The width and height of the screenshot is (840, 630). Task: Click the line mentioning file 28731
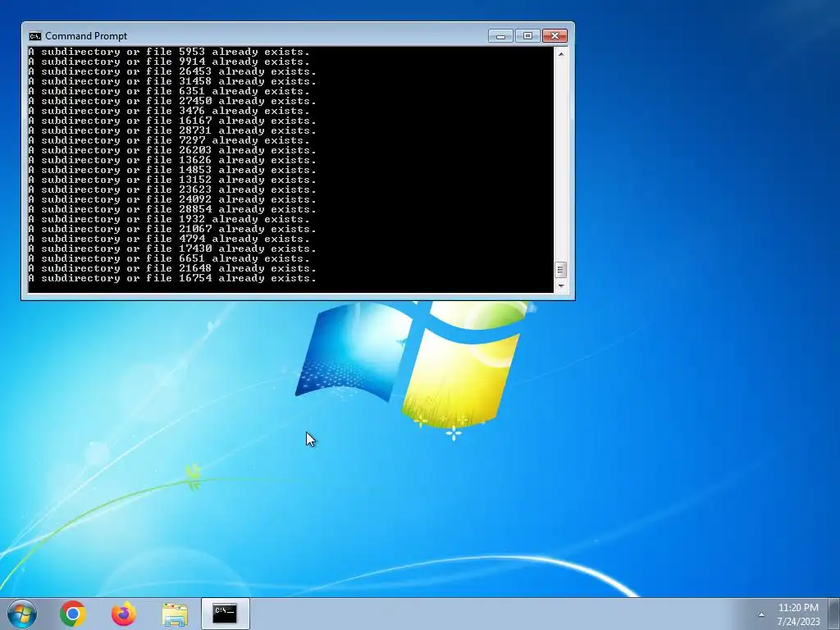(172, 130)
